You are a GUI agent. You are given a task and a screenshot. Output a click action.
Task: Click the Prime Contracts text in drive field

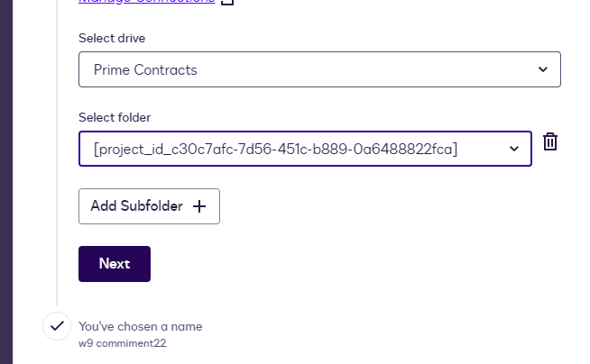point(145,69)
